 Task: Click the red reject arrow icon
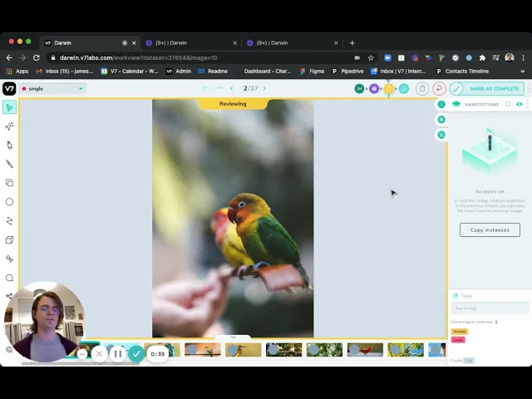pyautogui.click(x=439, y=89)
